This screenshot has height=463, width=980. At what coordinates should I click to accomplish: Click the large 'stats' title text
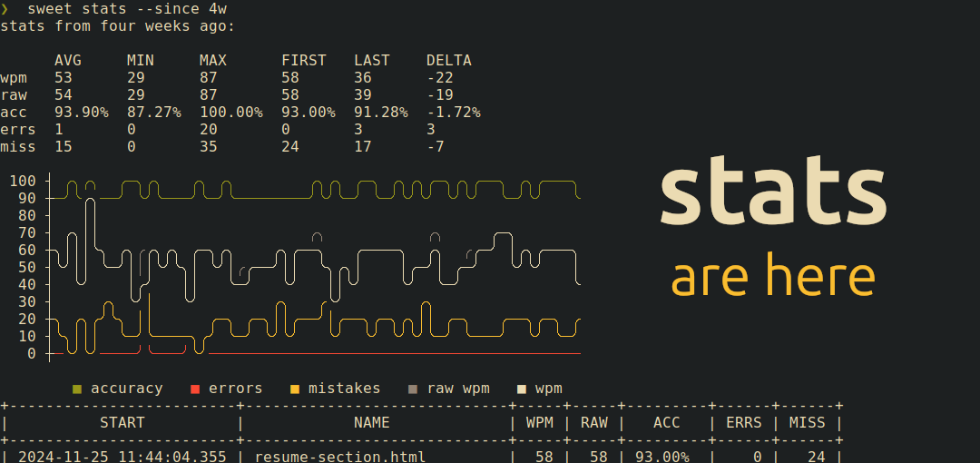[772, 193]
